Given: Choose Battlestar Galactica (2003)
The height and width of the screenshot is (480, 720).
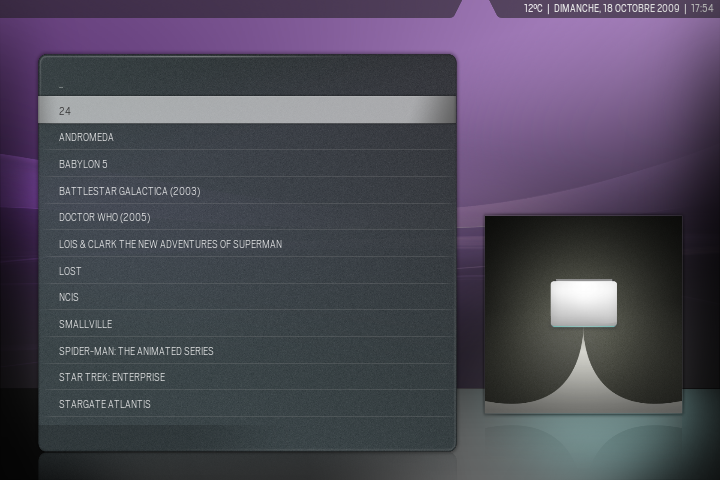Looking at the screenshot, I should tap(247, 191).
